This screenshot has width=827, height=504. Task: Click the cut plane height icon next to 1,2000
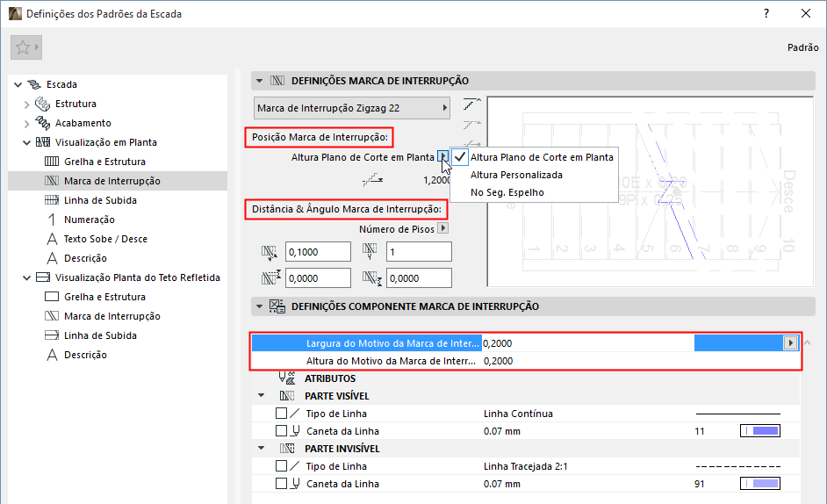pyautogui.click(x=373, y=180)
